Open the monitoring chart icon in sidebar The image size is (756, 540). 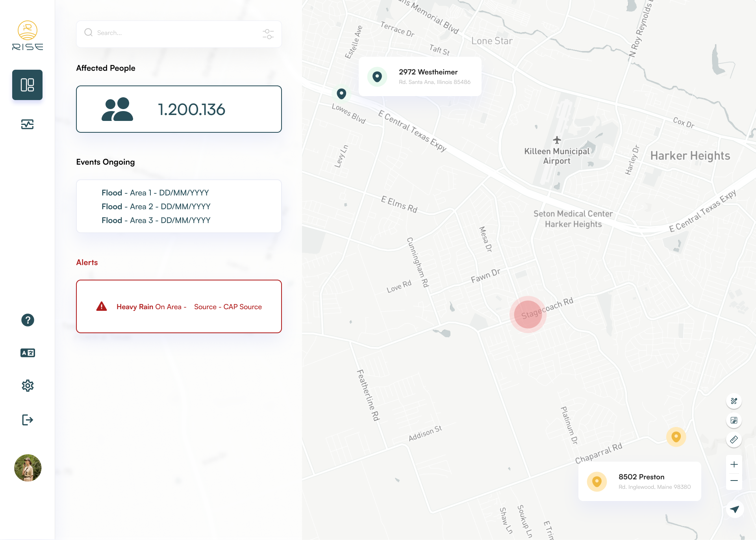click(27, 124)
